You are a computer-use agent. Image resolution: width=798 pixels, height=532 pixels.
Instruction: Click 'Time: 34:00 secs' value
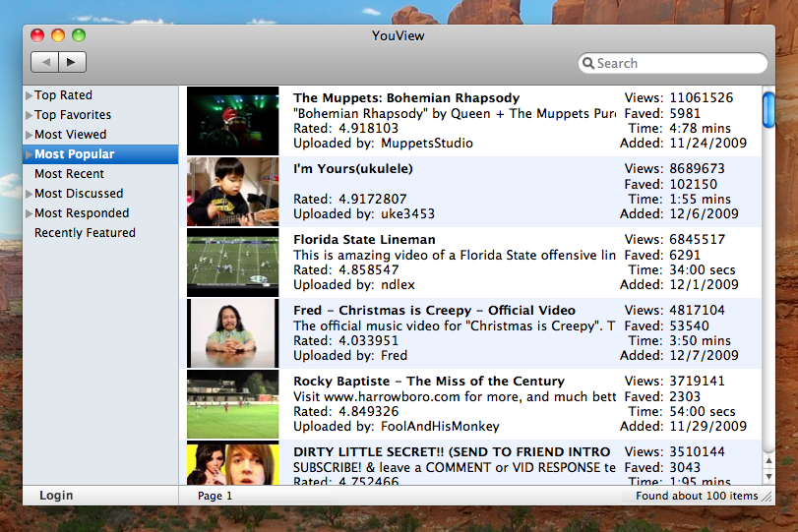[682, 269]
